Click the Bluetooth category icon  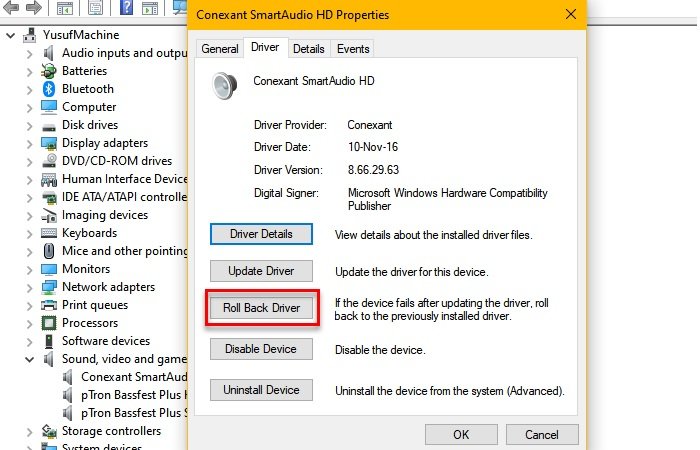[49, 89]
